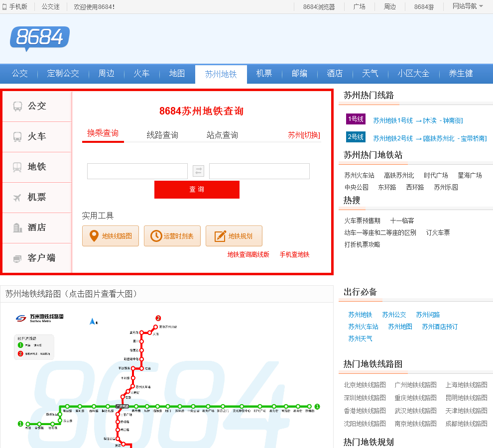Open the 手机查地铁 link
The image size is (493, 448).
pos(295,255)
